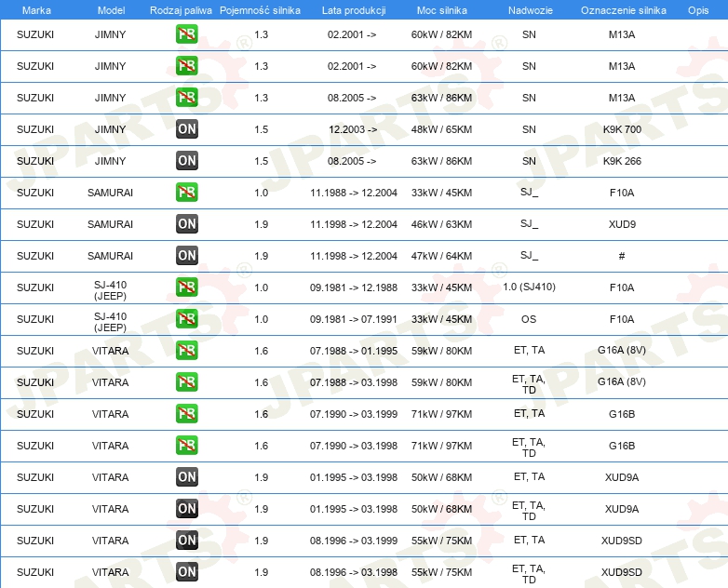Select the K9K 700 engine code cell
The height and width of the screenshot is (588, 728).
(622, 129)
